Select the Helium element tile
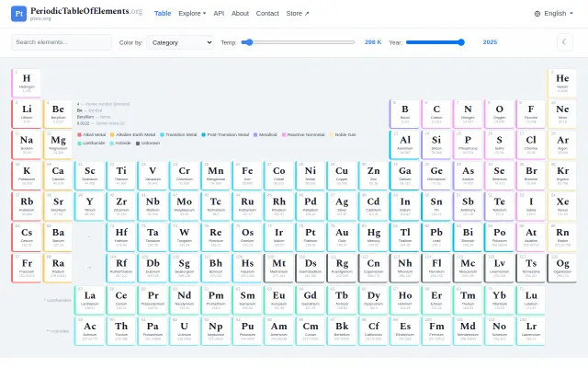Image resolution: width=588 pixels, height=368 pixels. [x=562, y=84]
